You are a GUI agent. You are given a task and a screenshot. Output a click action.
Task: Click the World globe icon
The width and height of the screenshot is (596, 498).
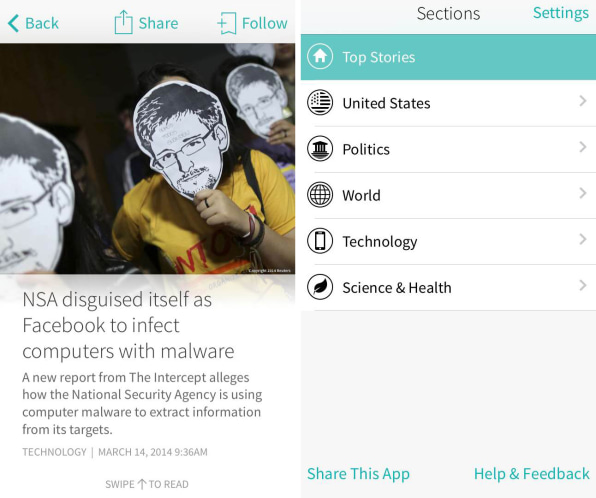point(320,195)
